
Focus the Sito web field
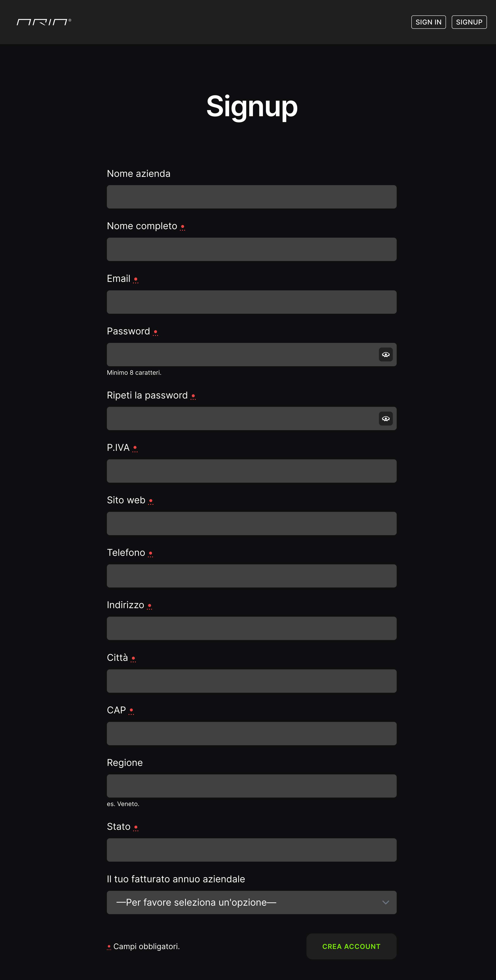(x=252, y=523)
